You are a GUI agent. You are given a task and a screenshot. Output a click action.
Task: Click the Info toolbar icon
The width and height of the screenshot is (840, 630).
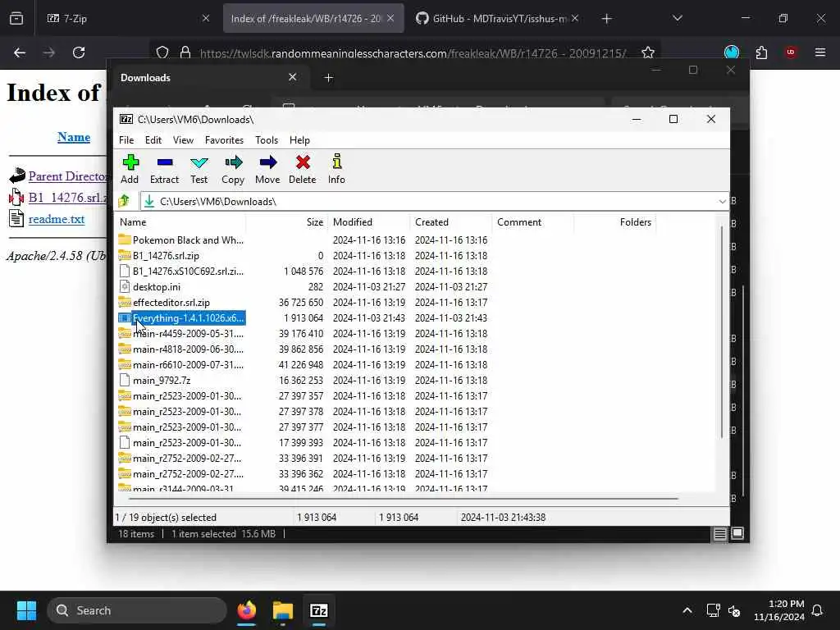coord(336,169)
